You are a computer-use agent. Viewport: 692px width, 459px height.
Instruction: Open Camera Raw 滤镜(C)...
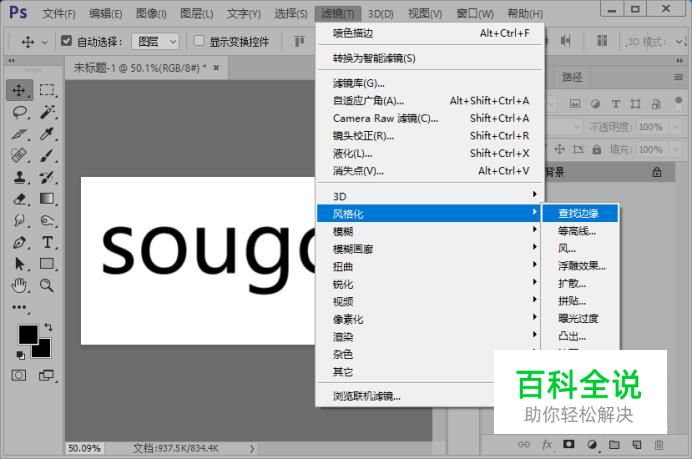pos(431,118)
